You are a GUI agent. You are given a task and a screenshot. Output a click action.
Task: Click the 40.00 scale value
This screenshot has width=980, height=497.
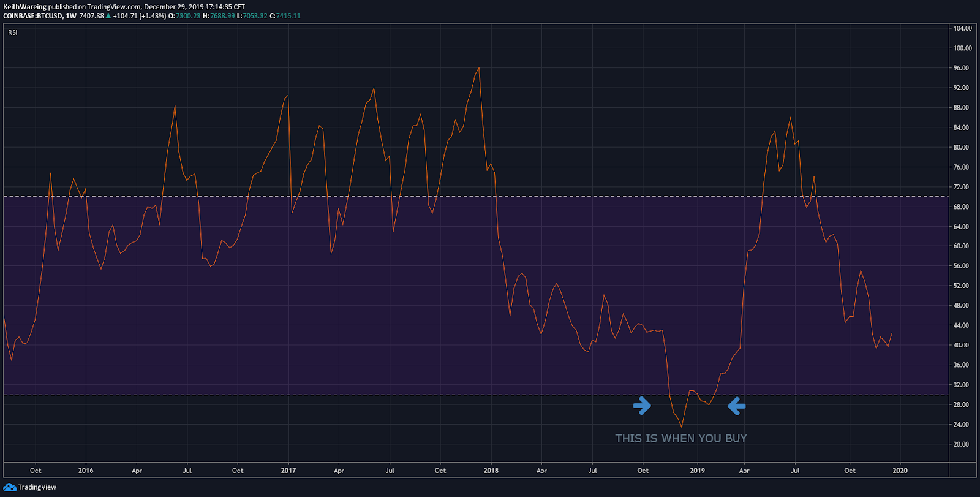click(961, 346)
